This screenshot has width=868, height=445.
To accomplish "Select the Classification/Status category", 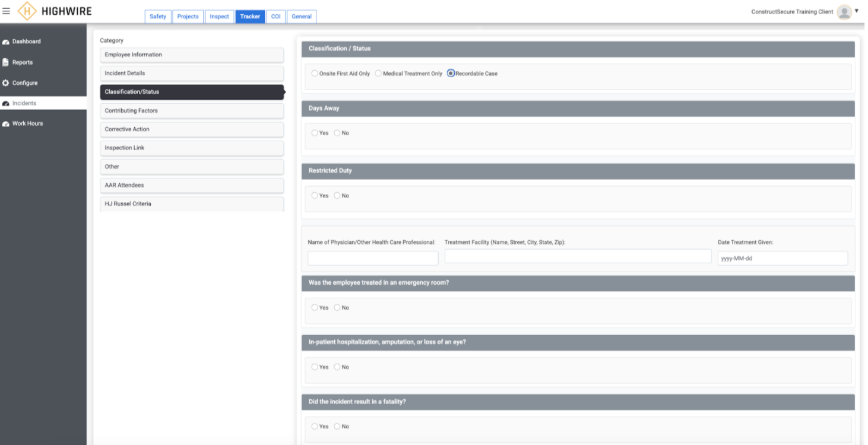I will 192,92.
